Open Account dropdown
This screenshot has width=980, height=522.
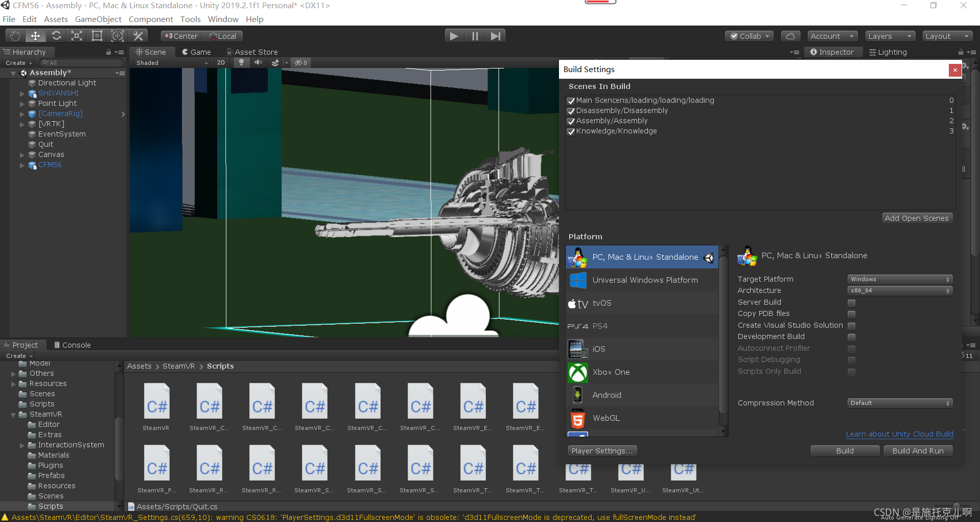(x=832, y=36)
